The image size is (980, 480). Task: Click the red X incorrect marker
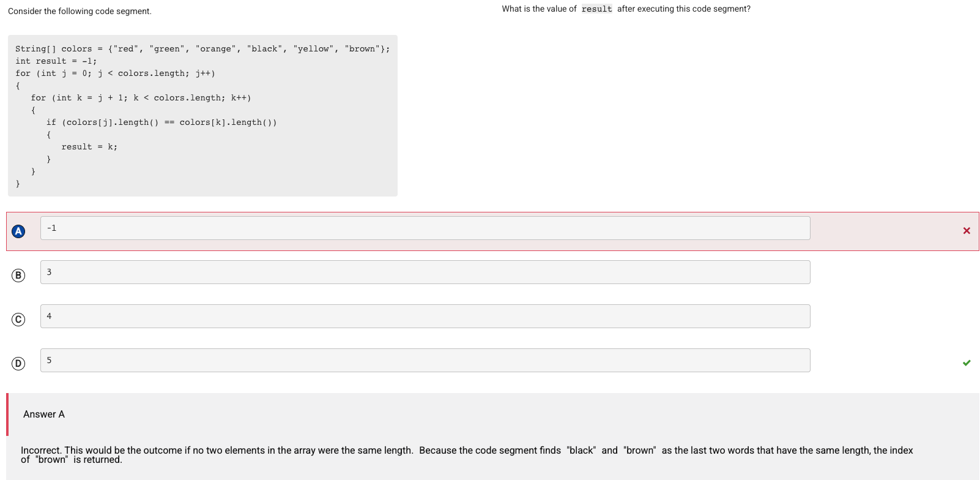967,231
